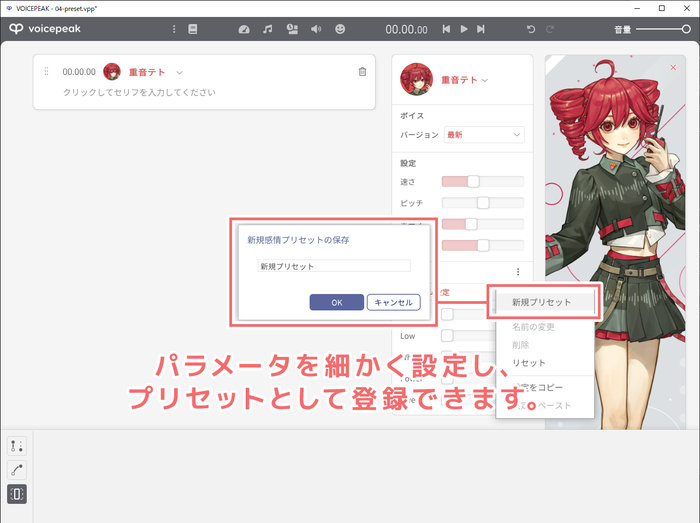Click the speaker volume icon in toolbar
The height and width of the screenshot is (523, 700).
click(x=316, y=29)
